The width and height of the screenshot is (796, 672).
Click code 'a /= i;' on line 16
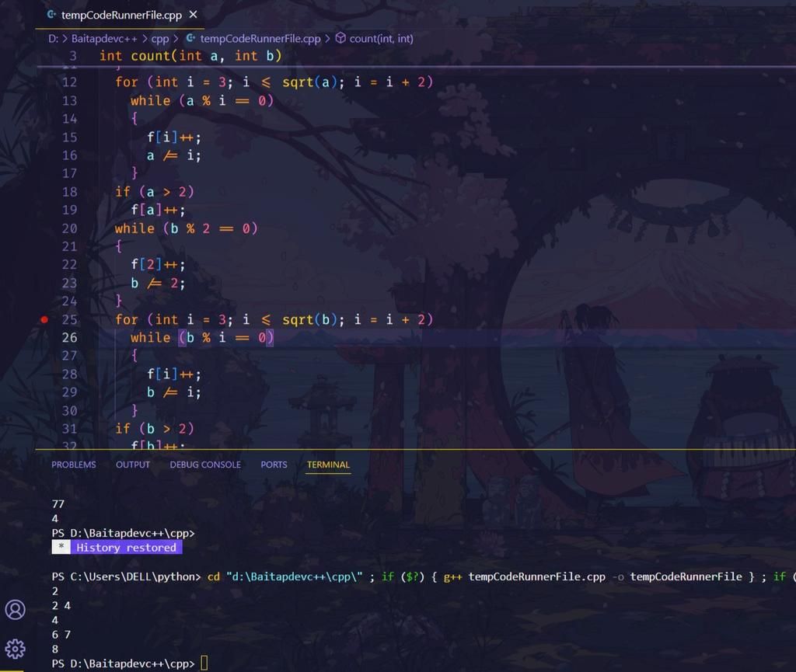point(173,155)
